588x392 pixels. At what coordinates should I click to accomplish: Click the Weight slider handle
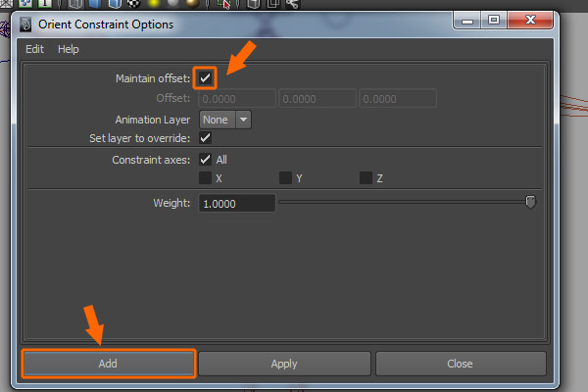coord(530,202)
